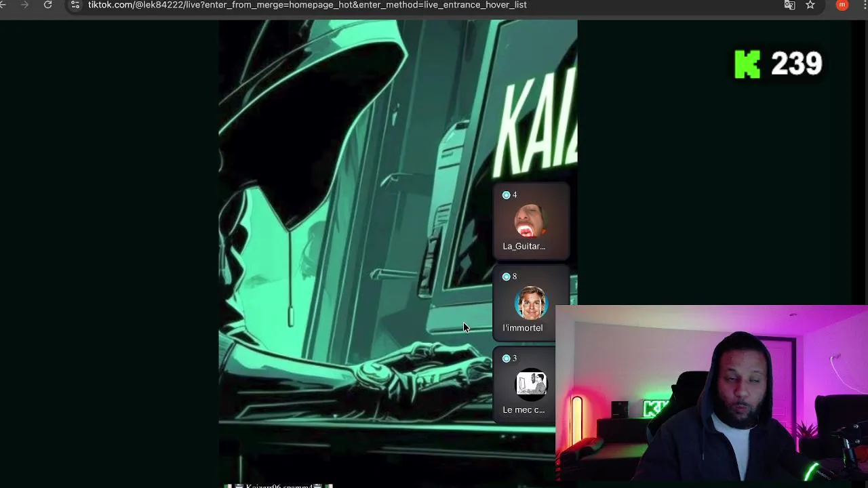
Task: Open La_Guitar... guest avatar
Action: tap(530, 220)
